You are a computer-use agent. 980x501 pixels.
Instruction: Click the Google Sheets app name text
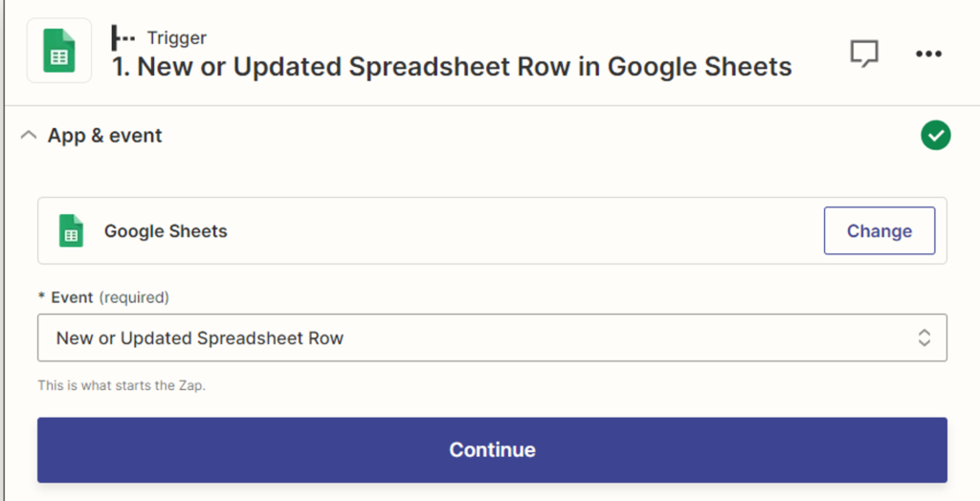click(166, 231)
